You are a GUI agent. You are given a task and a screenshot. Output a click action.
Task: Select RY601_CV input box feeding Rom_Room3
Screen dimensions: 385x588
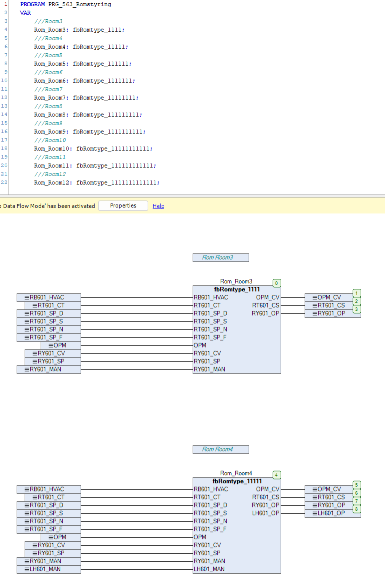53,353
